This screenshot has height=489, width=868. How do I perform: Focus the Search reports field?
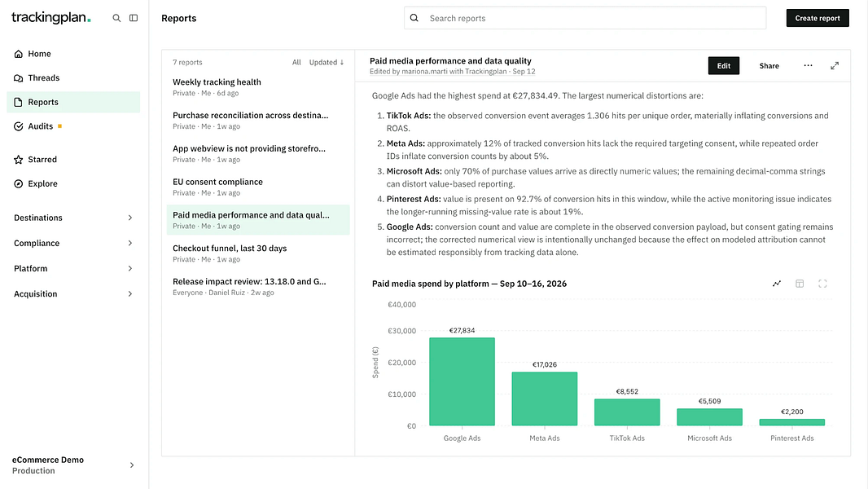point(585,18)
